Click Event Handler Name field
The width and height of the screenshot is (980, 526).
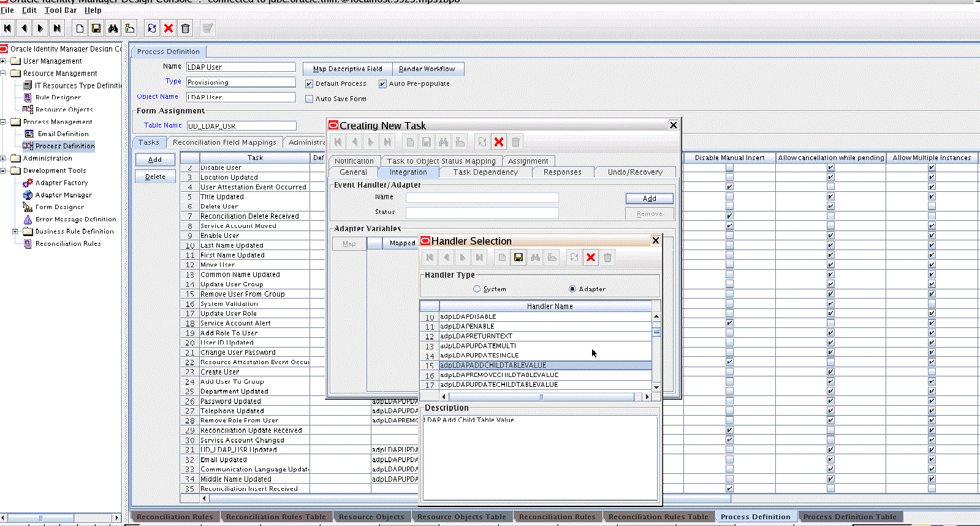click(x=482, y=197)
